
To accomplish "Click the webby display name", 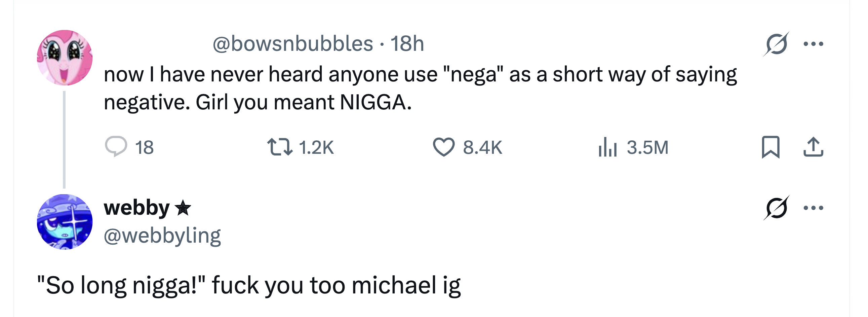I will (x=136, y=208).
